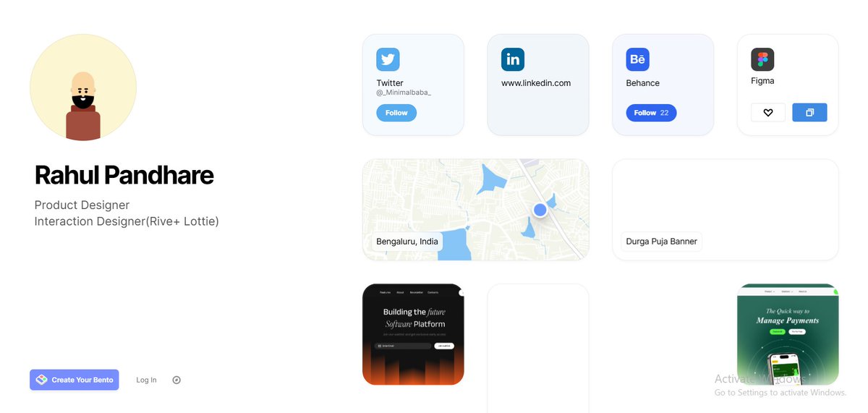Click the Behance logo icon
Image resolution: width=868 pixels, height=413 pixels.
(638, 59)
